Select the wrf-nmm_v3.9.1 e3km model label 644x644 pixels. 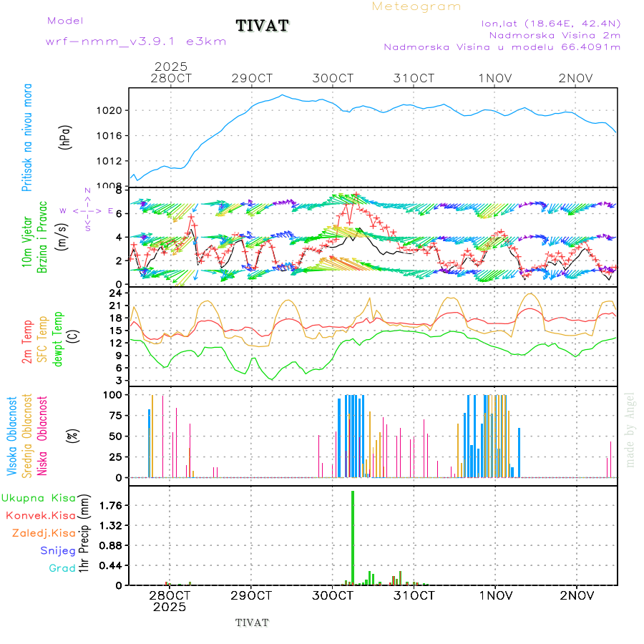(136, 42)
